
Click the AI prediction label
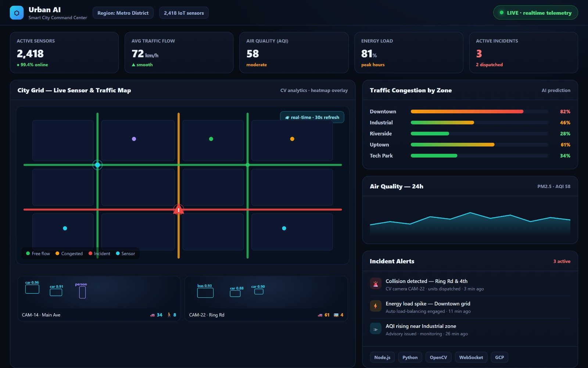click(x=556, y=91)
